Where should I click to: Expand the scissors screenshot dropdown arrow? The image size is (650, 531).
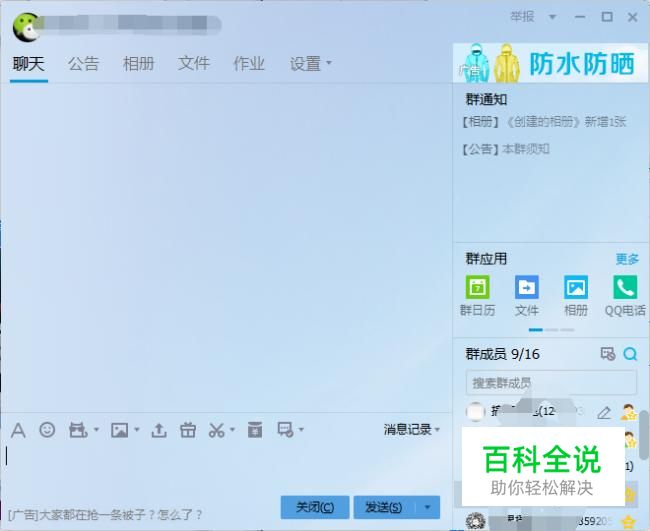pos(232,429)
